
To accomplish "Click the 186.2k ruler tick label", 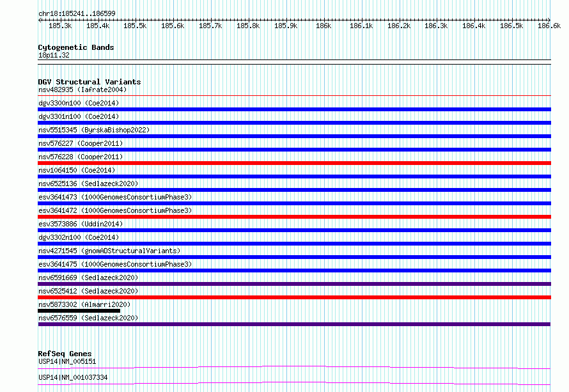I will (x=399, y=26).
